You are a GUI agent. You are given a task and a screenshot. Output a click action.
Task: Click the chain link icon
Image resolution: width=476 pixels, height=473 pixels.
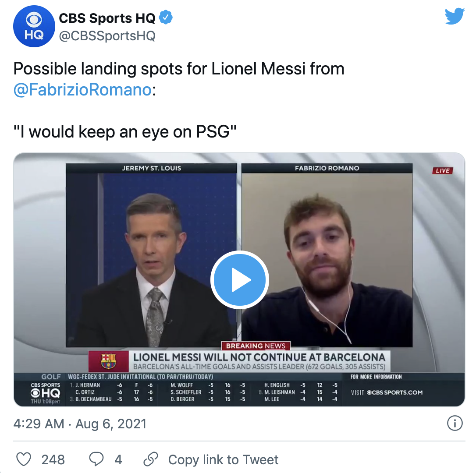click(x=151, y=459)
